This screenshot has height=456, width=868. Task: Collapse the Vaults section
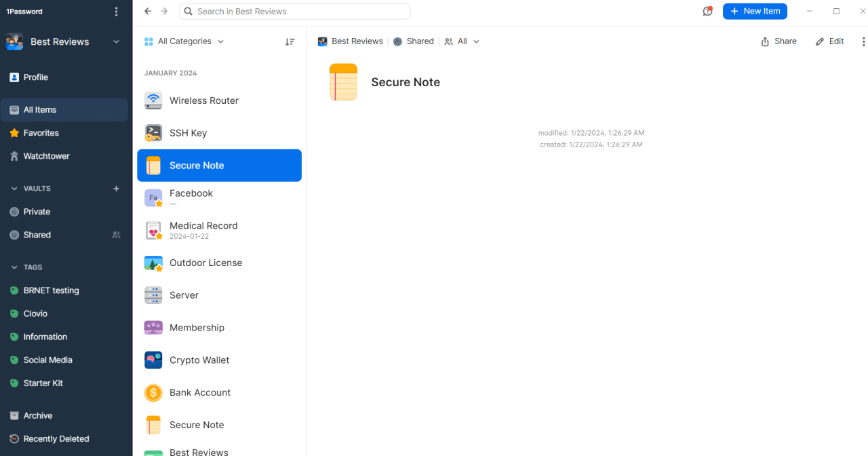click(x=14, y=188)
